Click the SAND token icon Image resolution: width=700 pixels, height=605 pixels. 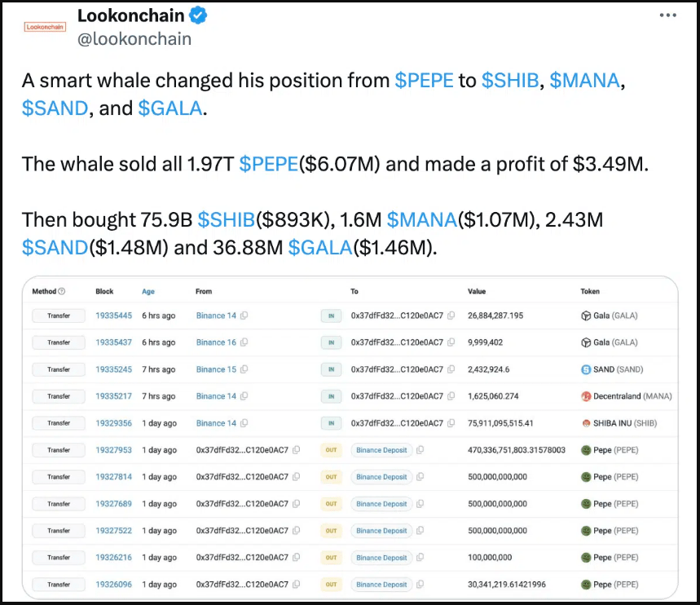coord(585,369)
